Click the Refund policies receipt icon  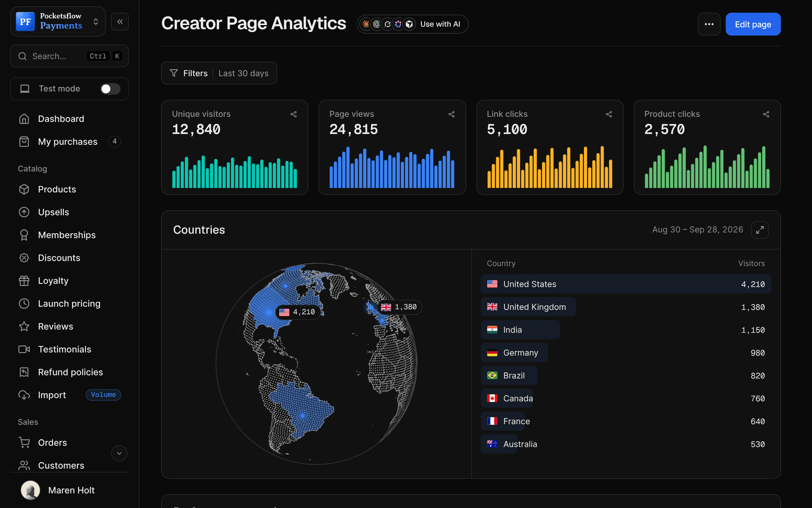(x=24, y=372)
